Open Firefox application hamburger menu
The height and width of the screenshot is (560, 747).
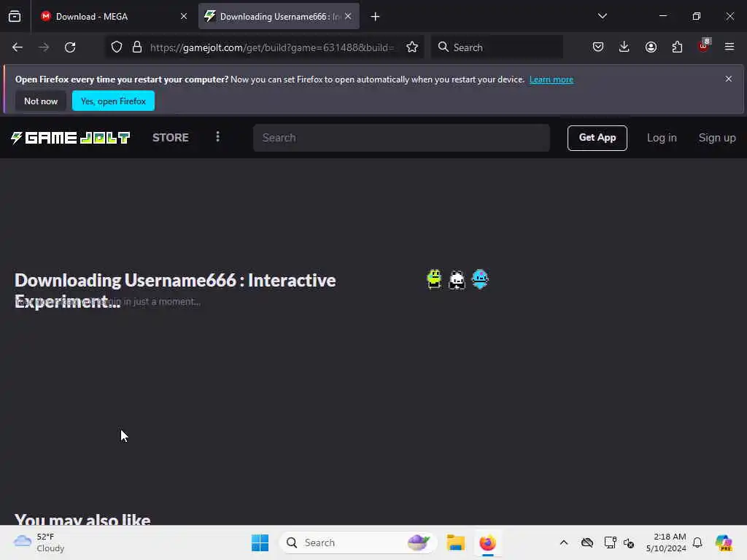(729, 47)
